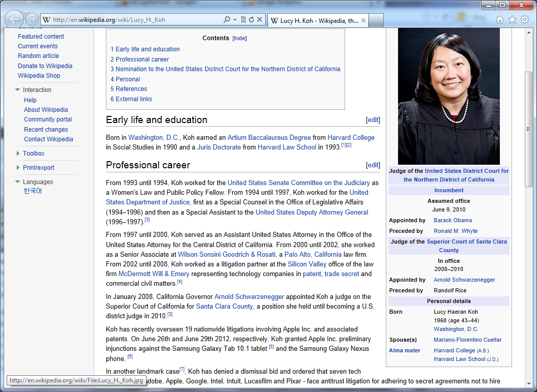Collapse the Interaction sidebar section

tap(17, 89)
